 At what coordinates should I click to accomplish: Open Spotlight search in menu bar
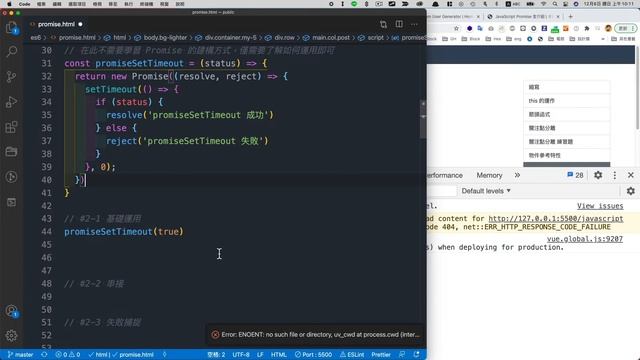pos(555,4)
